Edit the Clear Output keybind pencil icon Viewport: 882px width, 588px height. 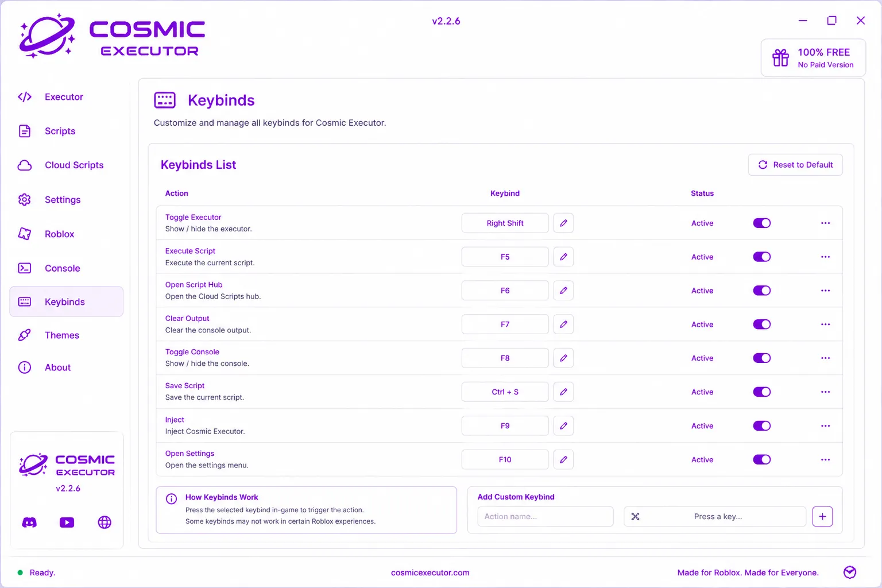pos(563,324)
